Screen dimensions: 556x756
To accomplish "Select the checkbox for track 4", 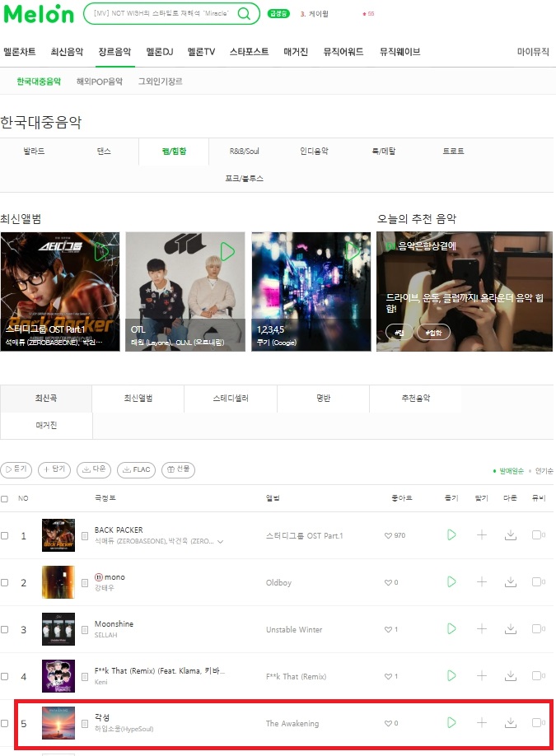I will [x=4, y=676].
